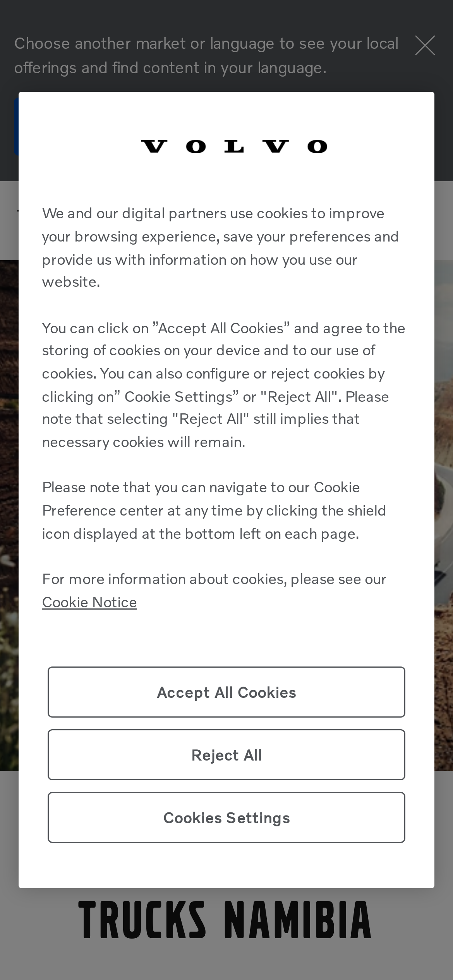
Task: Accept all cookies
Action: 226,692
